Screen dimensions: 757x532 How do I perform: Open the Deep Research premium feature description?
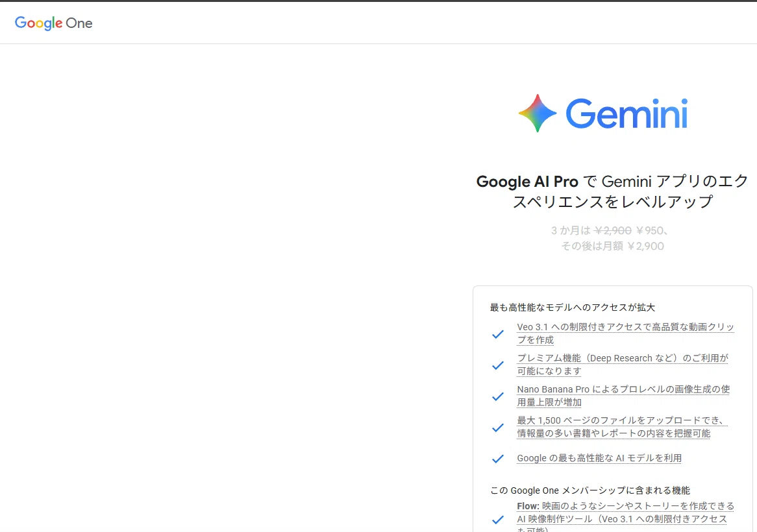tap(623, 365)
